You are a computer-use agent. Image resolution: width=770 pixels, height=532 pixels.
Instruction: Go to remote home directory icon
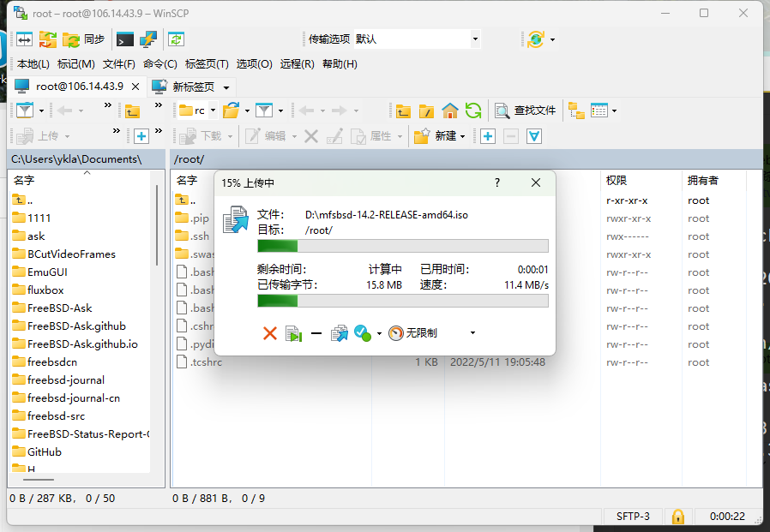pos(450,111)
